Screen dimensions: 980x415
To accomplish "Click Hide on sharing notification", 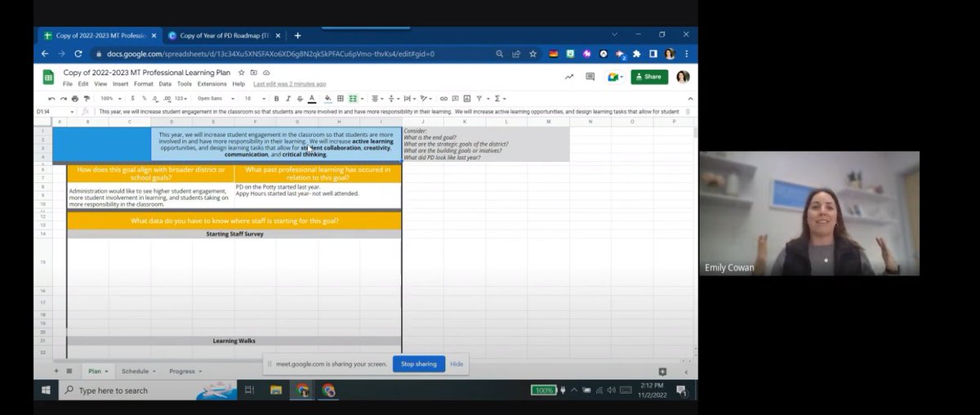I will tap(457, 364).
